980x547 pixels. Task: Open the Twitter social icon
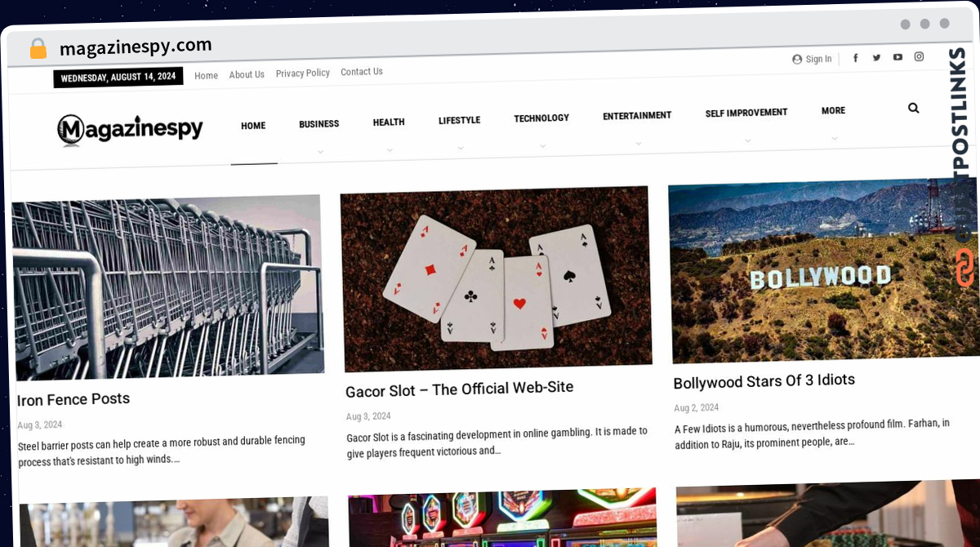coord(876,57)
